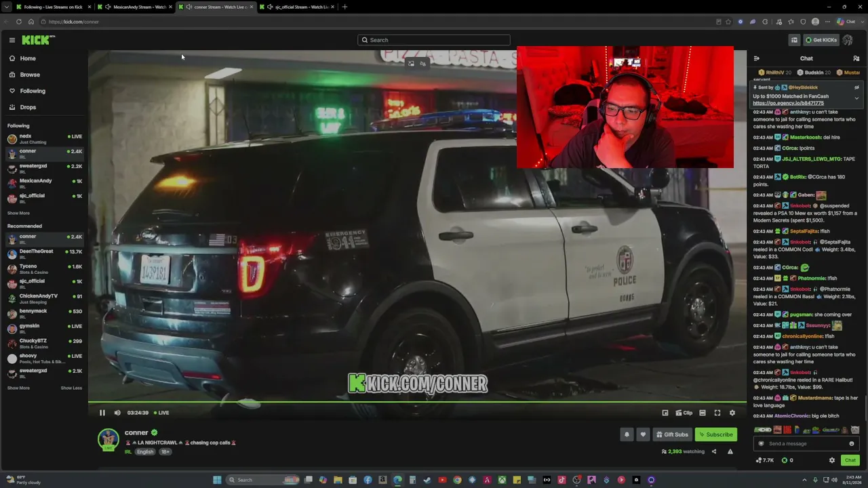Open video player settings gear
The image size is (868, 488).
pos(732,413)
